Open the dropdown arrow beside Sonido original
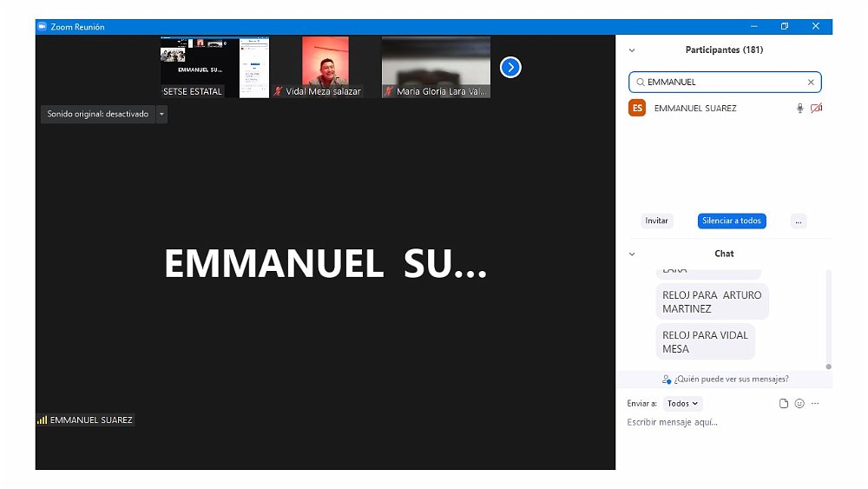The height and width of the screenshot is (489, 868). [161, 114]
